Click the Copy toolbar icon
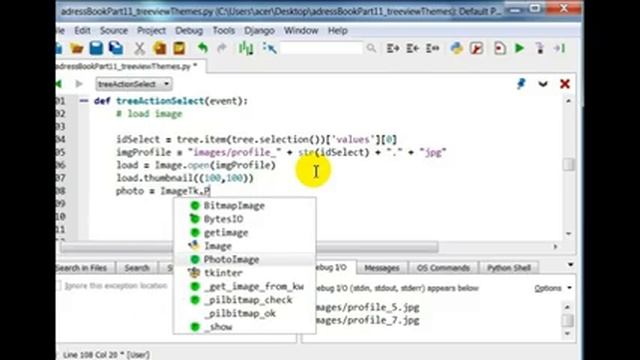Image resolution: width=640 pixels, height=360 pixels. click(160, 48)
